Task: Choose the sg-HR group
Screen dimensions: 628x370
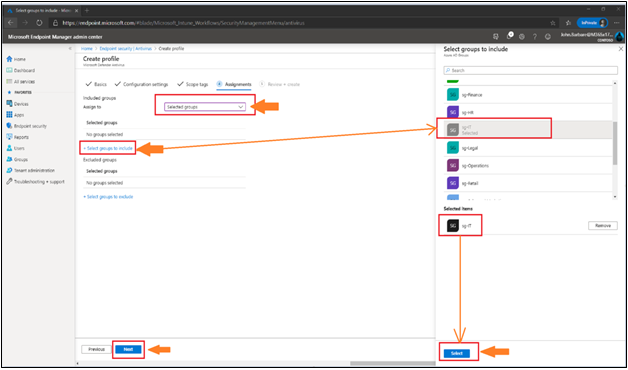Action: point(528,113)
